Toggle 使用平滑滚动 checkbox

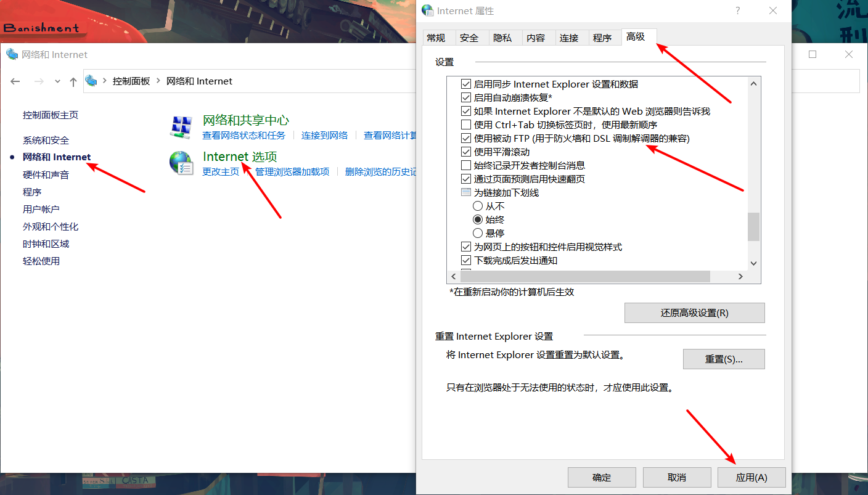(466, 152)
